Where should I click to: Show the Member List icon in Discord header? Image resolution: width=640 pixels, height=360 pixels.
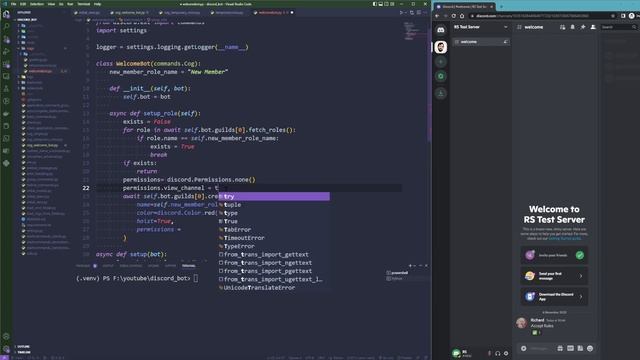point(593,27)
